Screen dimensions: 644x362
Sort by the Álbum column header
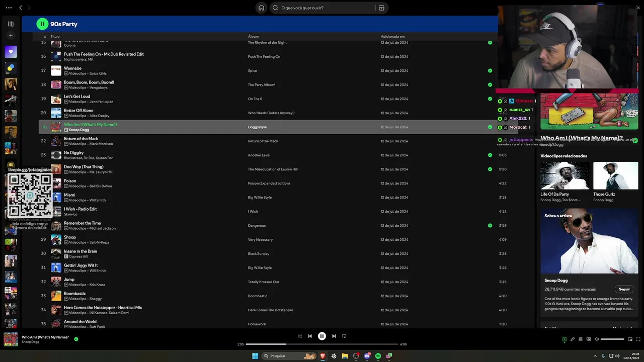pos(253,37)
